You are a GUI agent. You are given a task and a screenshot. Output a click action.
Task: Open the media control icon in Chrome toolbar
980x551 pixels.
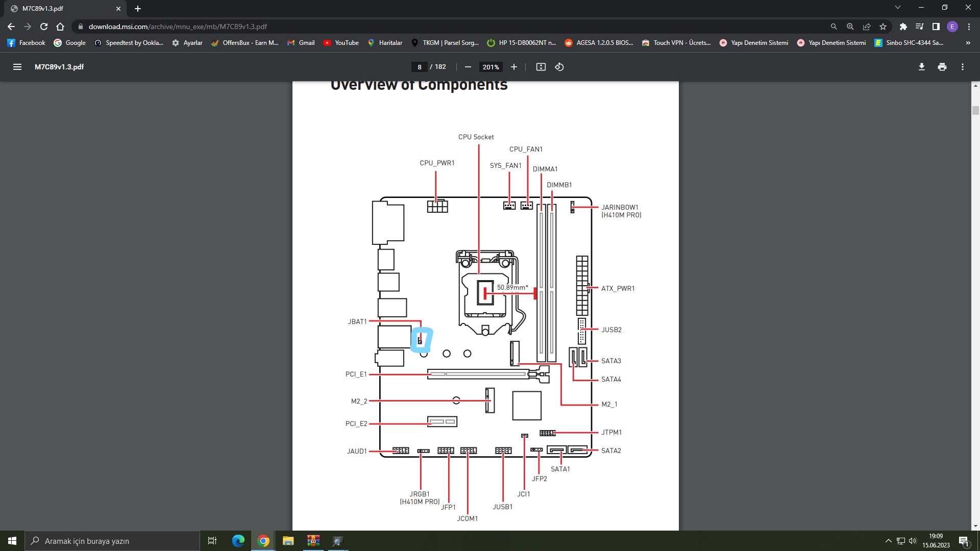tap(920, 27)
